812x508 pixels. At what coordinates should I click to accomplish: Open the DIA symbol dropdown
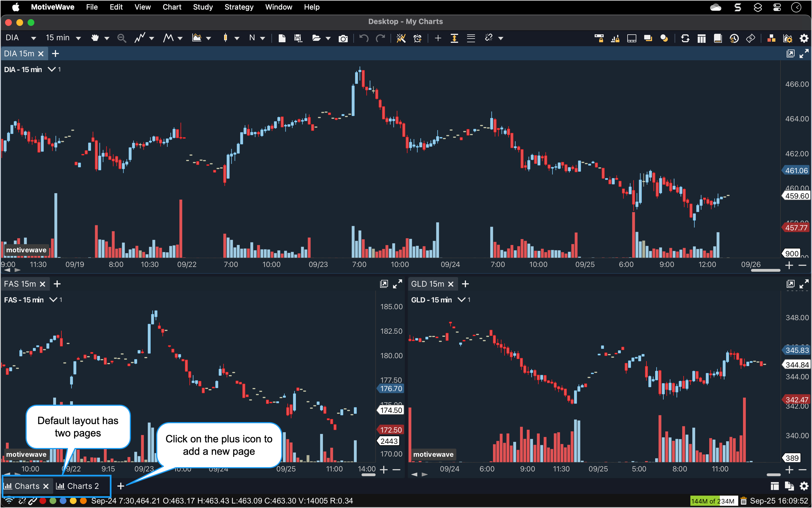(x=33, y=38)
